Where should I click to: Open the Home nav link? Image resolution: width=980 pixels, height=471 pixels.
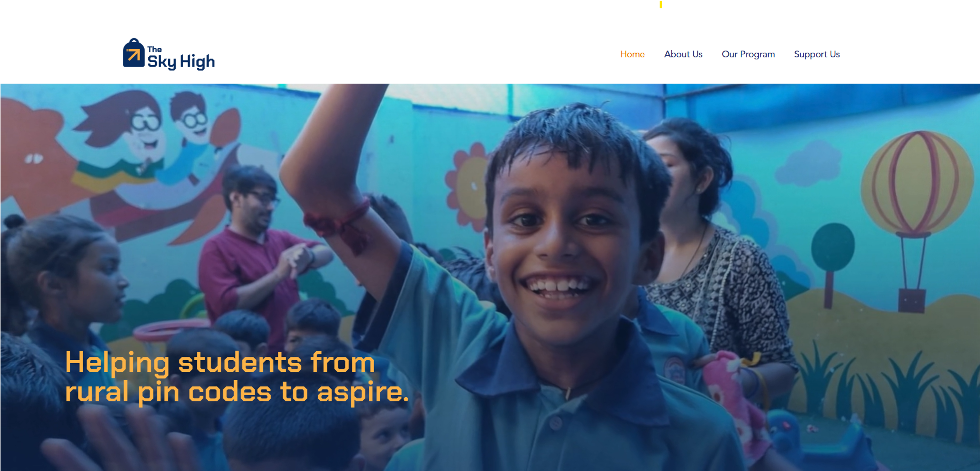pos(632,54)
